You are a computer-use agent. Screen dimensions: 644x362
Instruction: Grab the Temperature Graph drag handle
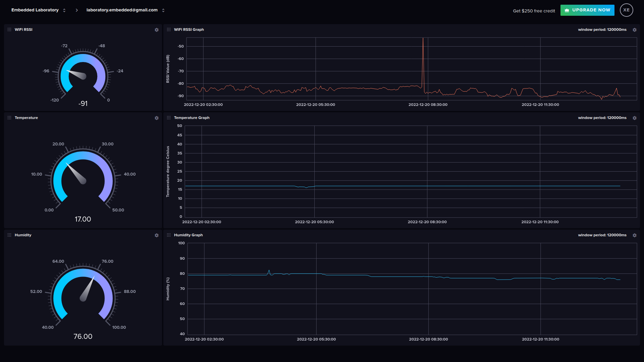[169, 118]
